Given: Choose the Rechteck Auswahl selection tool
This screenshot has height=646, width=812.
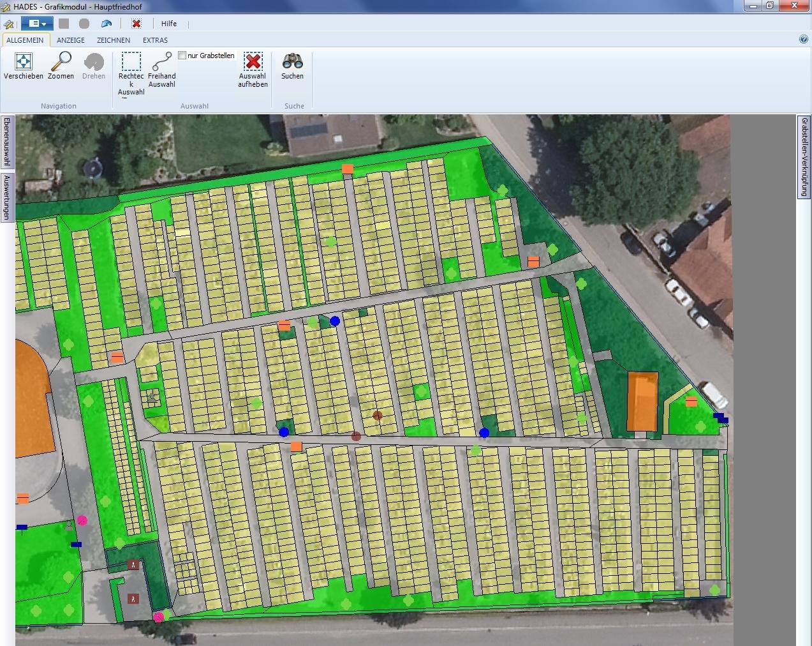Looking at the screenshot, I should 131,74.
